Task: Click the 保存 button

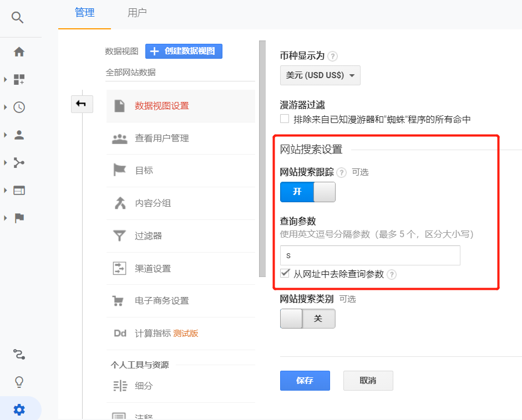Action: click(x=305, y=381)
